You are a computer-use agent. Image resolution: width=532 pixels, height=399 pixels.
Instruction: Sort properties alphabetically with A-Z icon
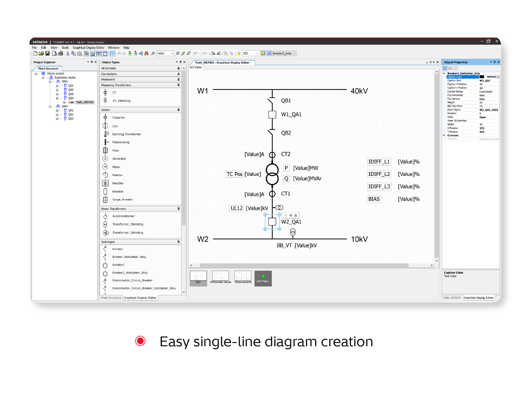coord(450,68)
